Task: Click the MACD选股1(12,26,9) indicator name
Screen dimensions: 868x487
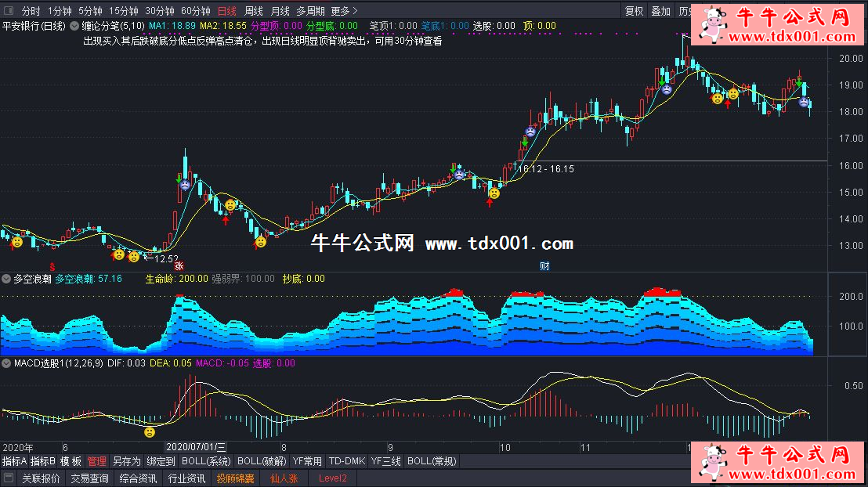Action: point(59,363)
